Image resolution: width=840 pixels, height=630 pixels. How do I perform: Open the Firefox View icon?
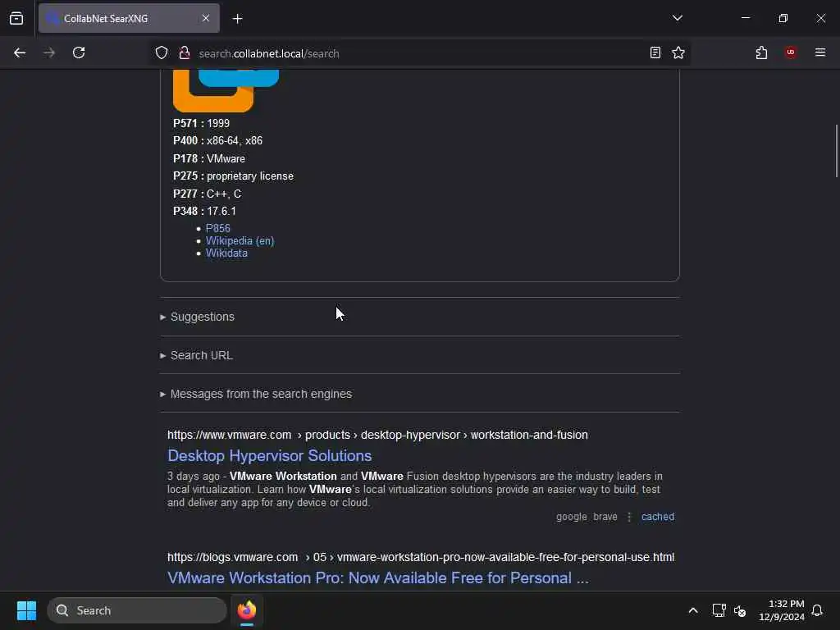(16, 18)
